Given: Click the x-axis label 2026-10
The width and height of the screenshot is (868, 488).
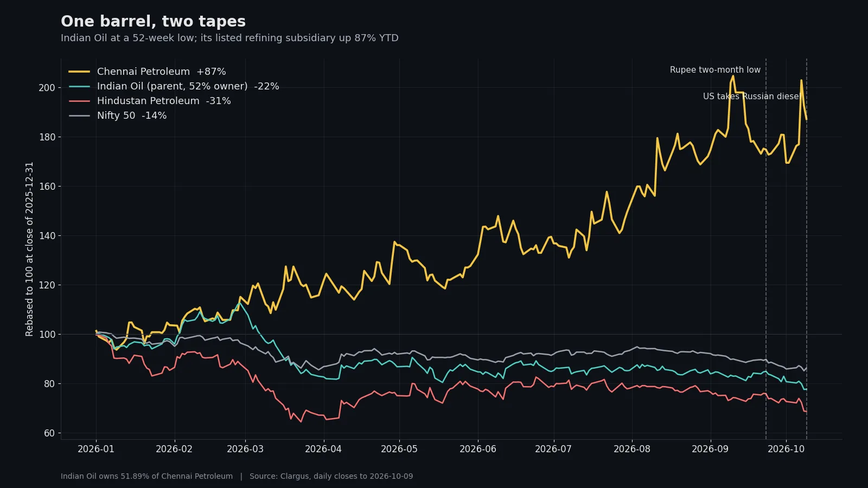Looking at the screenshot, I should point(786,449).
